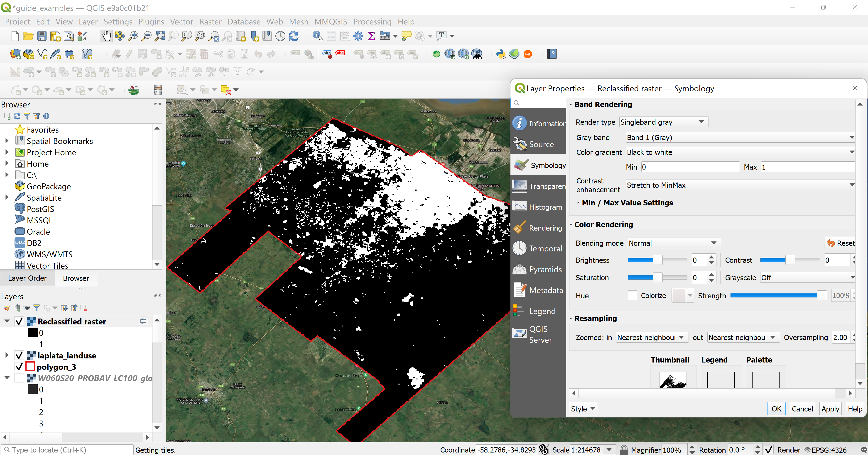The width and height of the screenshot is (868, 455).
Task: Click the Reset button in Color Rendering
Action: point(839,243)
